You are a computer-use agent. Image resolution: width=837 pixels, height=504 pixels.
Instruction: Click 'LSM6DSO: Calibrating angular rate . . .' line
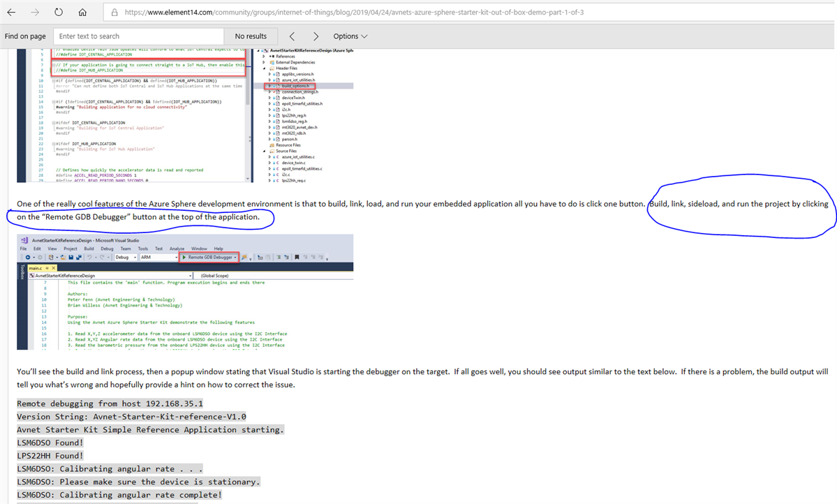click(x=110, y=469)
